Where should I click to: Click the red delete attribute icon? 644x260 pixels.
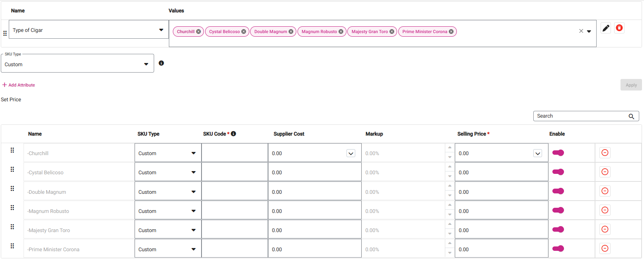[x=619, y=28]
